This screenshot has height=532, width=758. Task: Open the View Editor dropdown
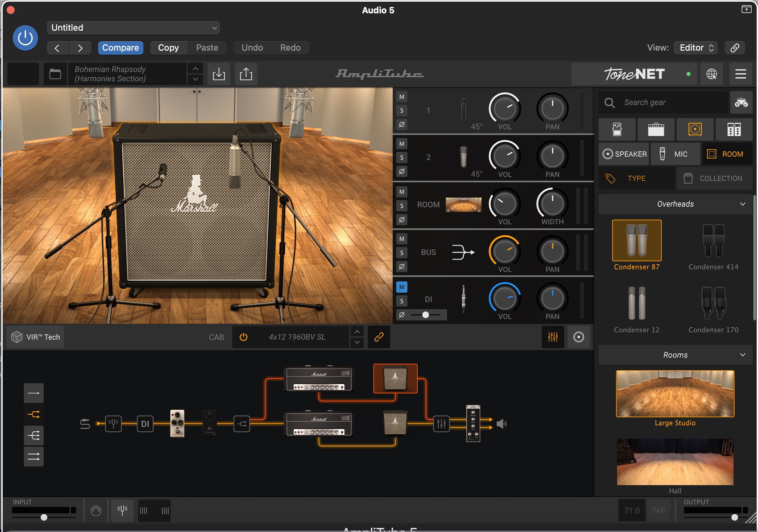click(696, 48)
